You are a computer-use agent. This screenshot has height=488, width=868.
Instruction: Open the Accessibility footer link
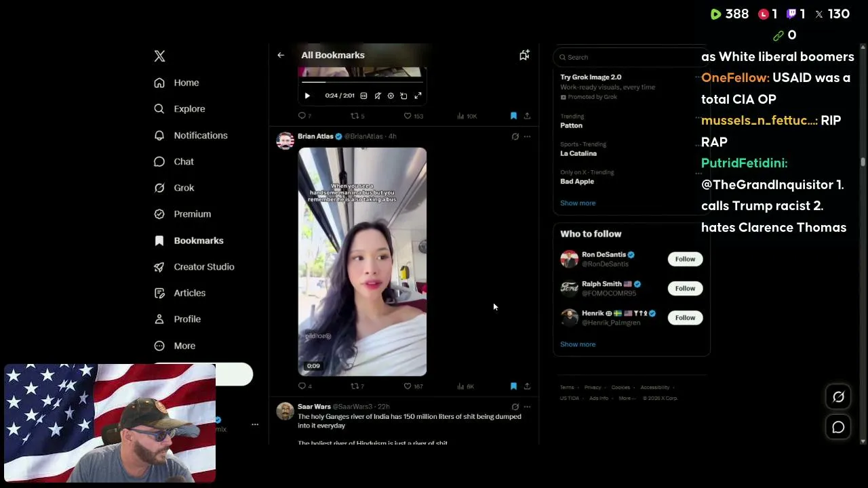655,388
